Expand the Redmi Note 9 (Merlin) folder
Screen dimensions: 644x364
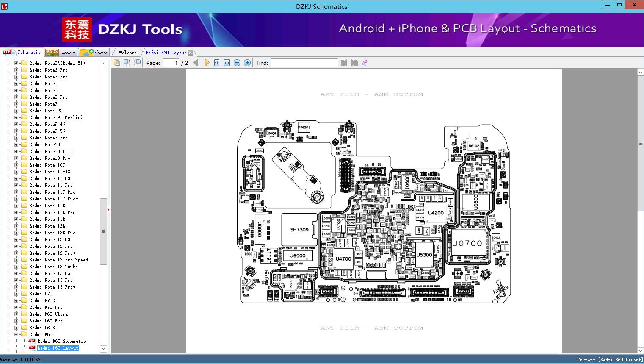point(17,117)
